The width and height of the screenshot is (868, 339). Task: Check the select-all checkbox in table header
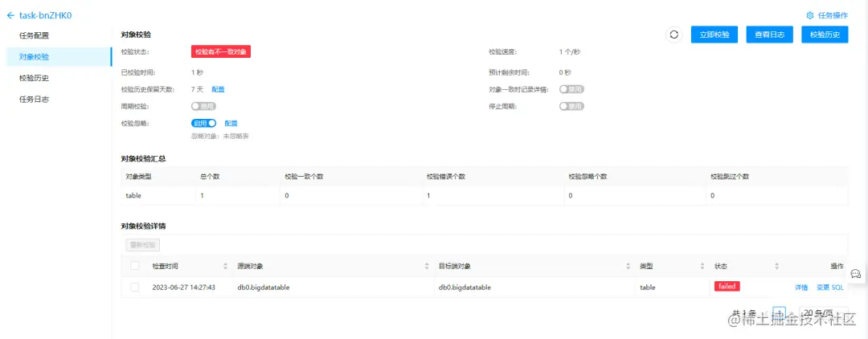[x=135, y=266]
